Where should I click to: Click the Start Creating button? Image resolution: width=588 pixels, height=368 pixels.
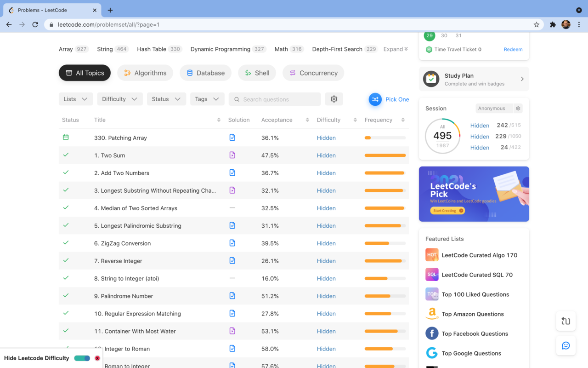(448, 211)
